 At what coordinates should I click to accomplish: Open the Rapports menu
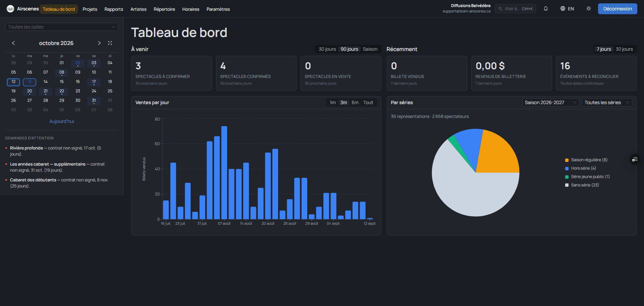tap(114, 9)
